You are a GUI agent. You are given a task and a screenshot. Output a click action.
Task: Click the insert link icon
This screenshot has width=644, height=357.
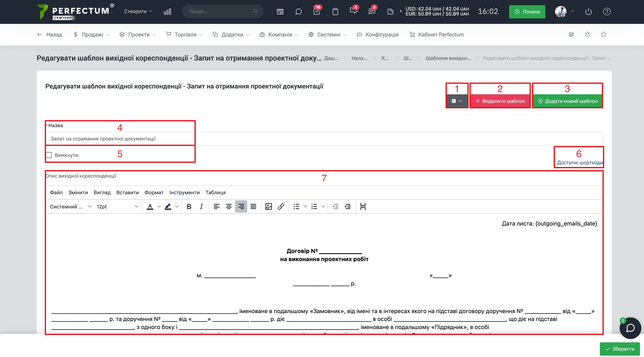pyautogui.click(x=281, y=206)
